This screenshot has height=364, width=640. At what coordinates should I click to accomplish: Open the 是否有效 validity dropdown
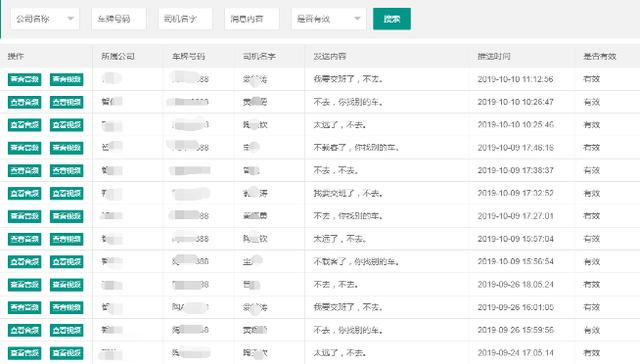click(329, 19)
